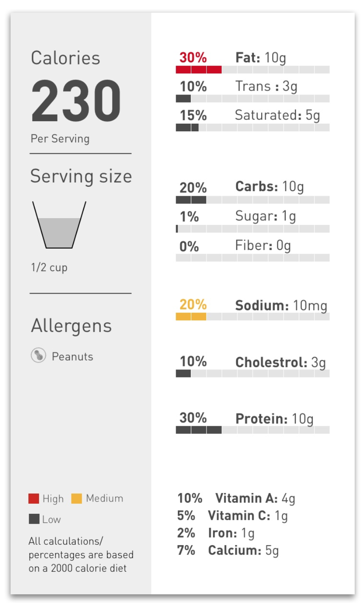This screenshot has height=610, width=364.
Task: Select the dark Low legend swatch
Action: 34,519
